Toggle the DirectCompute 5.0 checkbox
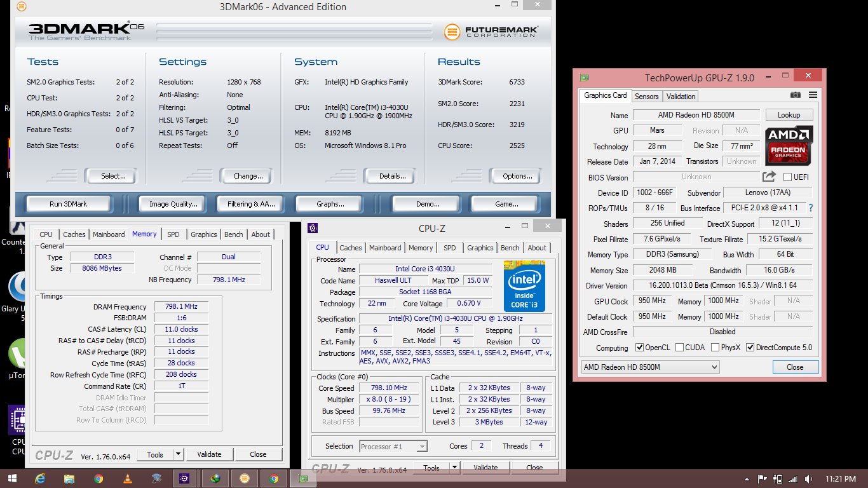The height and width of the screenshot is (488, 868). coord(750,348)
